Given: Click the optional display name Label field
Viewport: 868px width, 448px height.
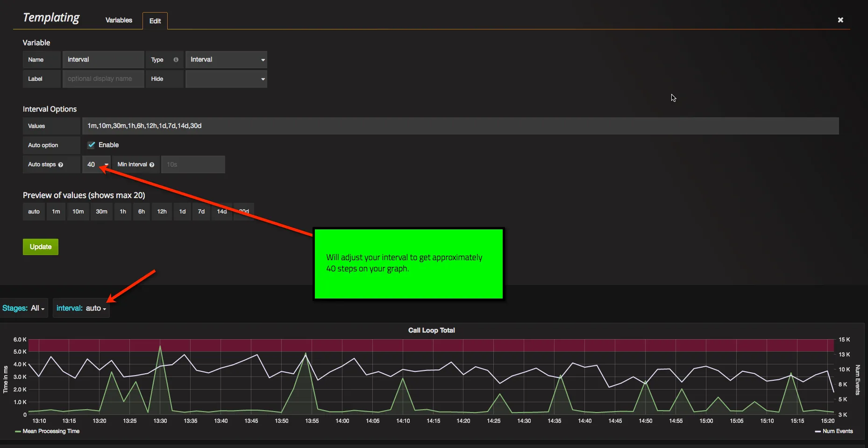Looking at the screenshot, I should pyautogui.click(x=103, y=79).
